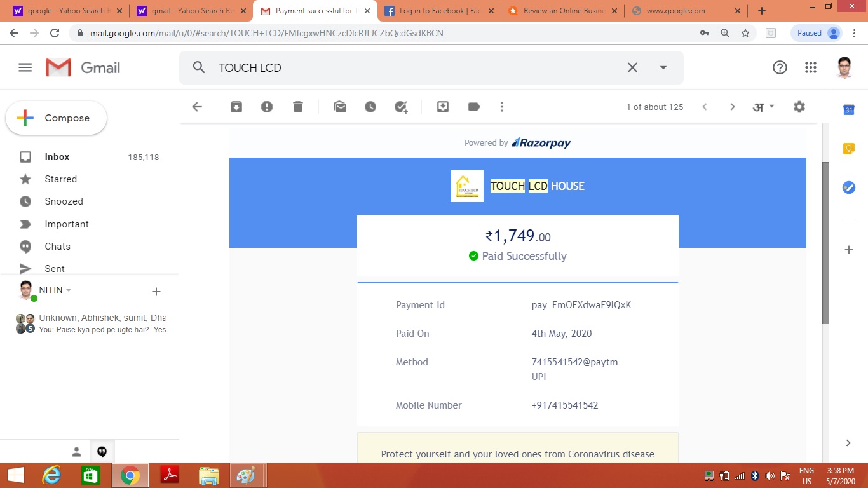Switch to Log in to Facebook tab
This screenshot has width=868, height=488.
pyautogui.click(x=439, y=11)
